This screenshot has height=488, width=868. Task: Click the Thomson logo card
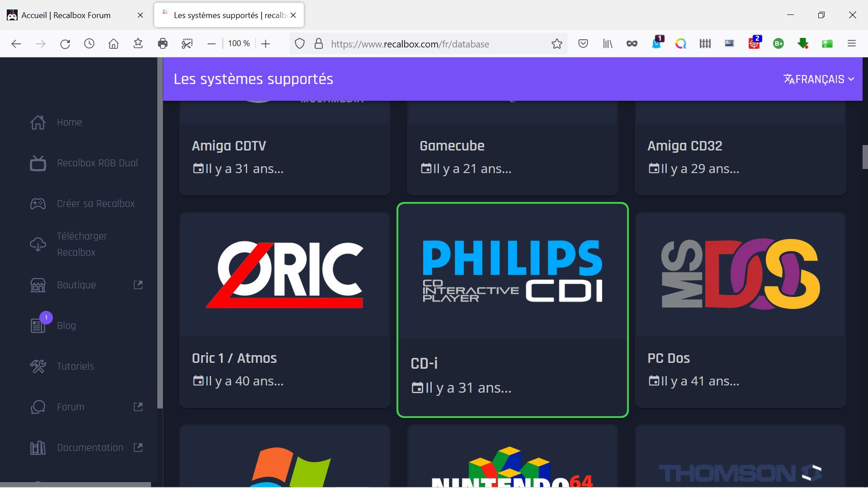point(741,456)
